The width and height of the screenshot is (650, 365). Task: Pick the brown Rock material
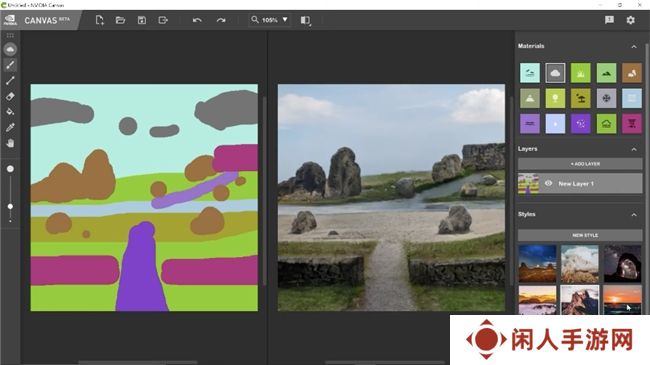[632, 73]
